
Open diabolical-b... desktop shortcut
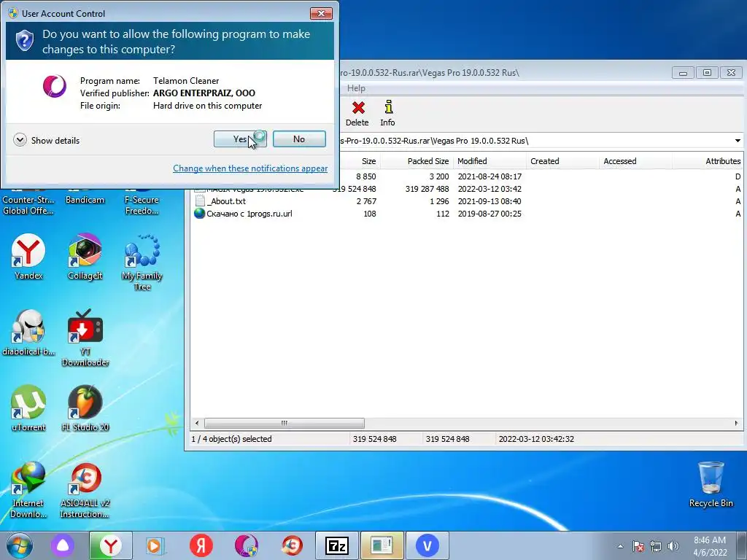point(28,332)
